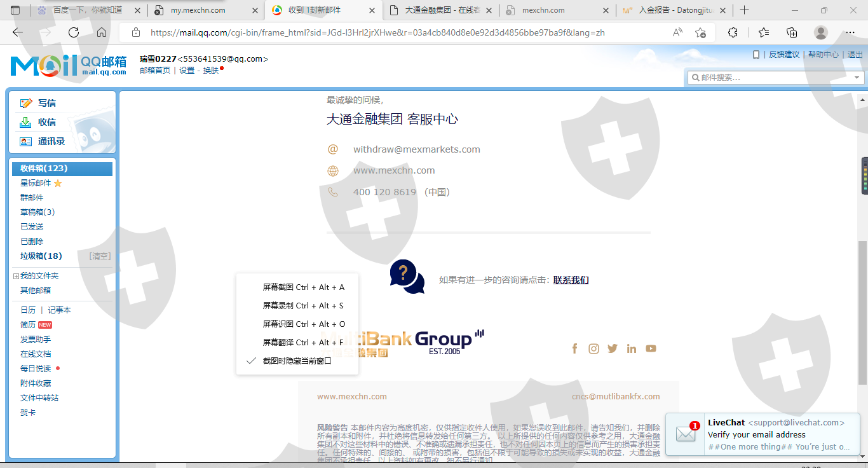
Task: Click the 写信 compose icon
Action: coord(25,103)
